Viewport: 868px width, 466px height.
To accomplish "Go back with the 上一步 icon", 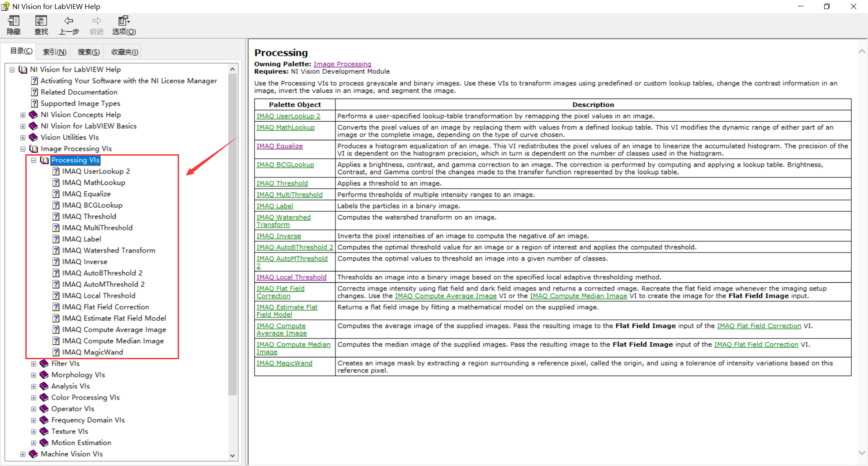I will [69, 21].
